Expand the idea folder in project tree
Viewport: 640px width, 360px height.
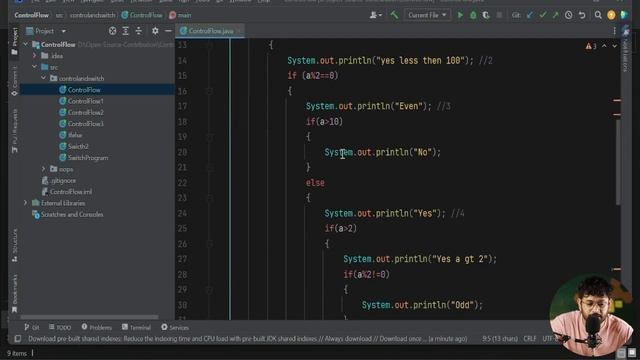[x=35, y=56]
